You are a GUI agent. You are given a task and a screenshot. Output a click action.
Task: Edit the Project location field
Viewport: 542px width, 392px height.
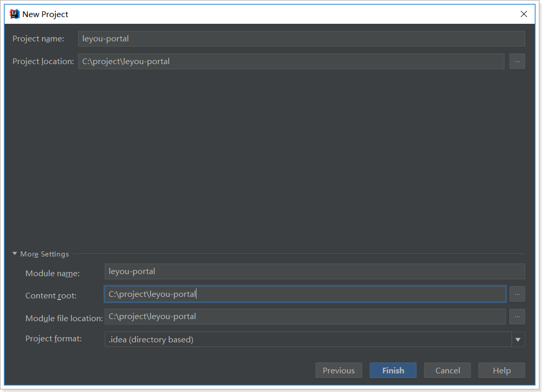click(291, 62)
